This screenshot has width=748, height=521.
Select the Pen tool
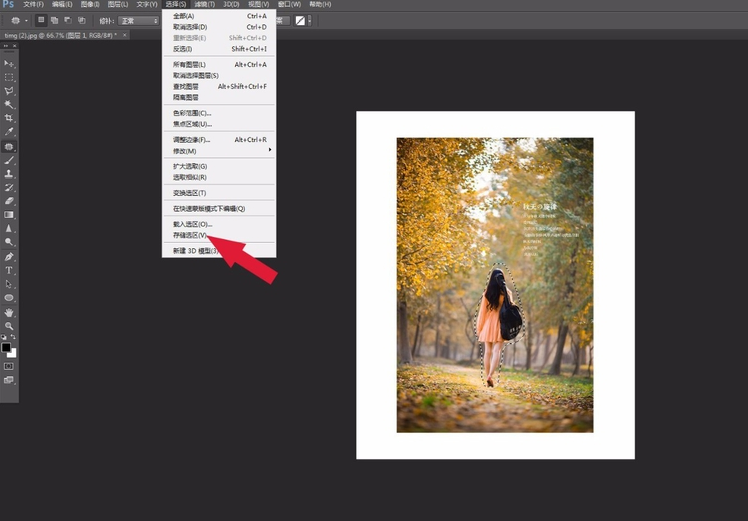click(x=9, y=257)
